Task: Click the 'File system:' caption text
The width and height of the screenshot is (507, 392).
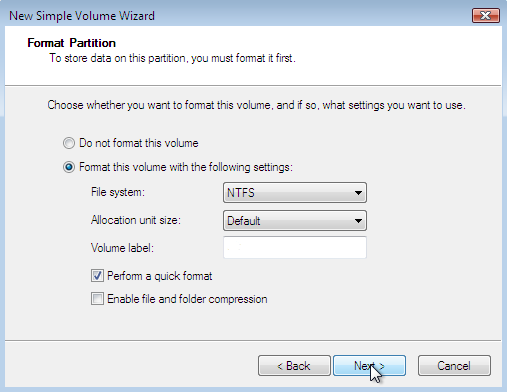Action: pyautogui.click(x=118, y=192)
